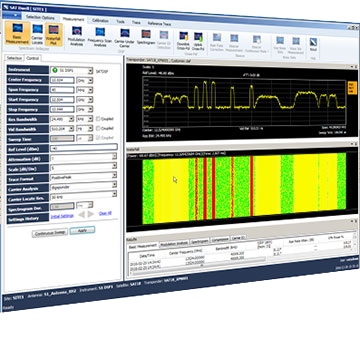Image resolution: width=360 pixels, height=360 pixels.
Task: Open the Reference Trace ribbon tab
Action: point(159,24)
